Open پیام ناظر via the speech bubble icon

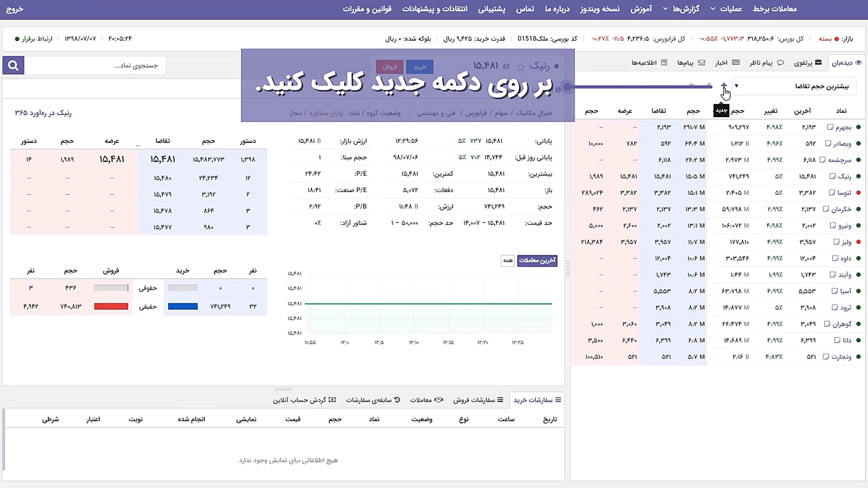780,63
